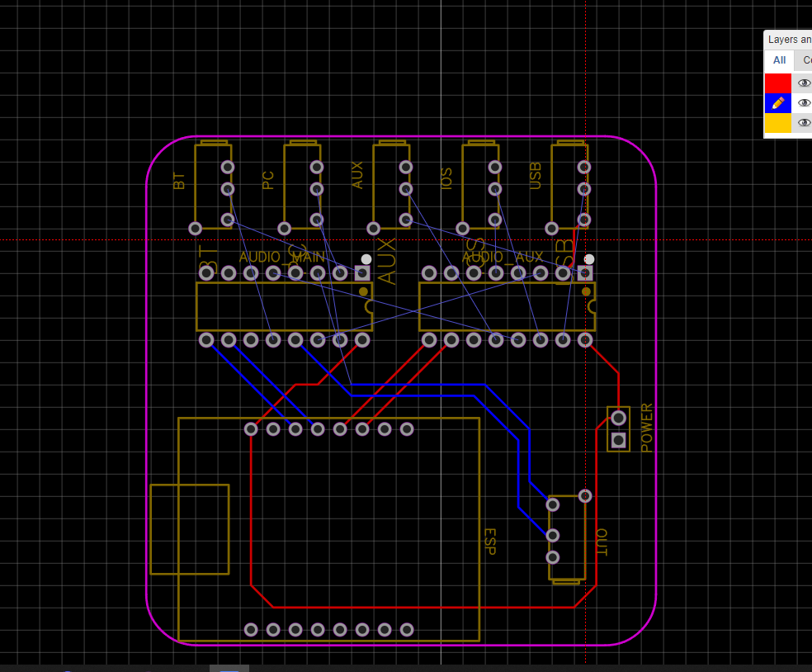Toggle visibility of the blue bottom layer
Image resolution: width=812 pixels, height=672 pixels.
tap(803, 102)
